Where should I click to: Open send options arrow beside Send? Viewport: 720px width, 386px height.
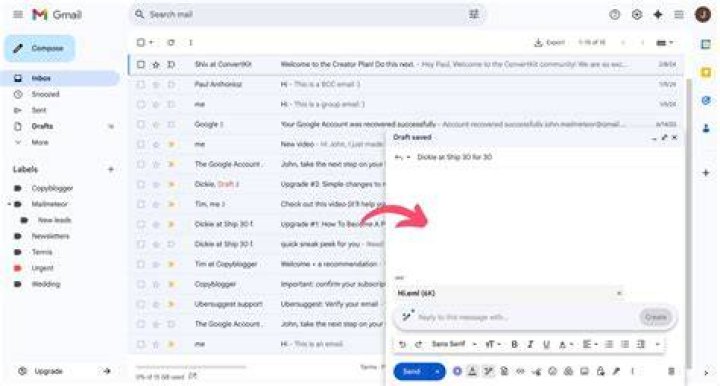[438, 371]
